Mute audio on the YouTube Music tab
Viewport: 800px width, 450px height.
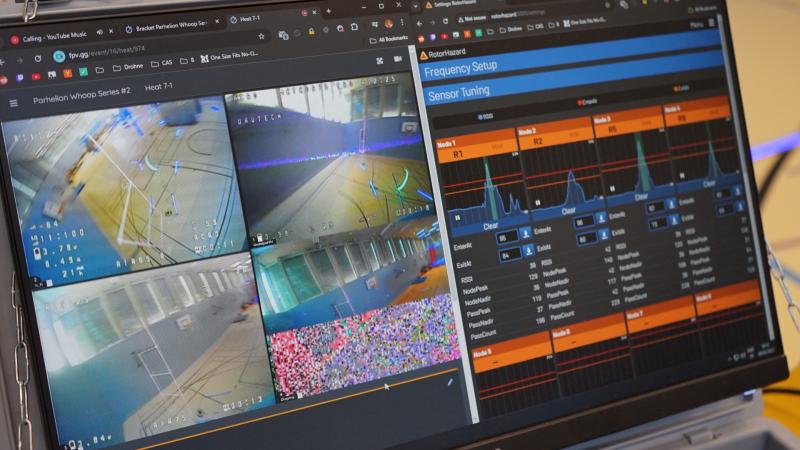click(x=99, y=32)
